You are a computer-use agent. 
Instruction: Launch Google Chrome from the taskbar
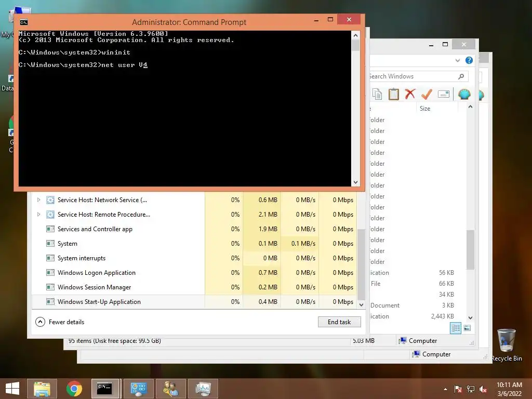pos(74,389)
